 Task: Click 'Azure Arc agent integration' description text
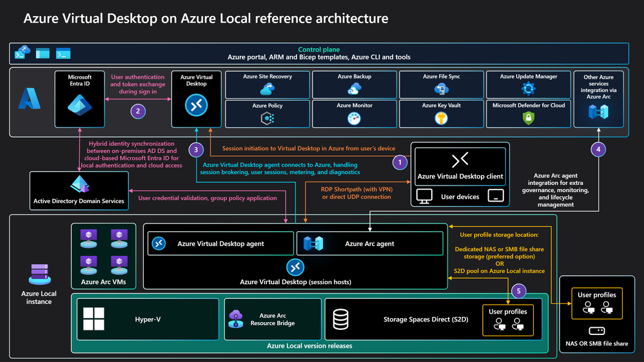[555, 190]
